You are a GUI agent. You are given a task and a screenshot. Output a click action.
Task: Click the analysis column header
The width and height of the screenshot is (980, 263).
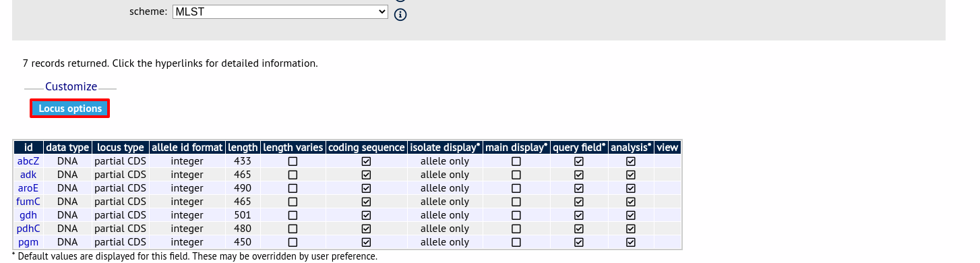click(x=631, y=148)
